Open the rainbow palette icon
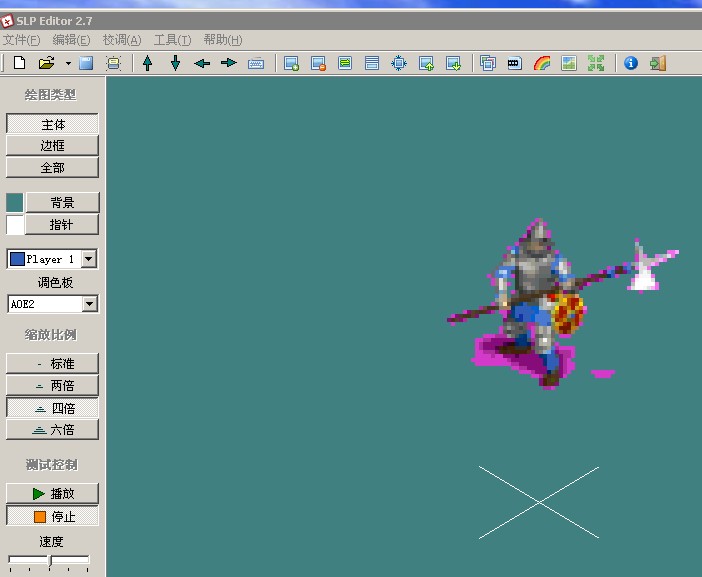 542,63
